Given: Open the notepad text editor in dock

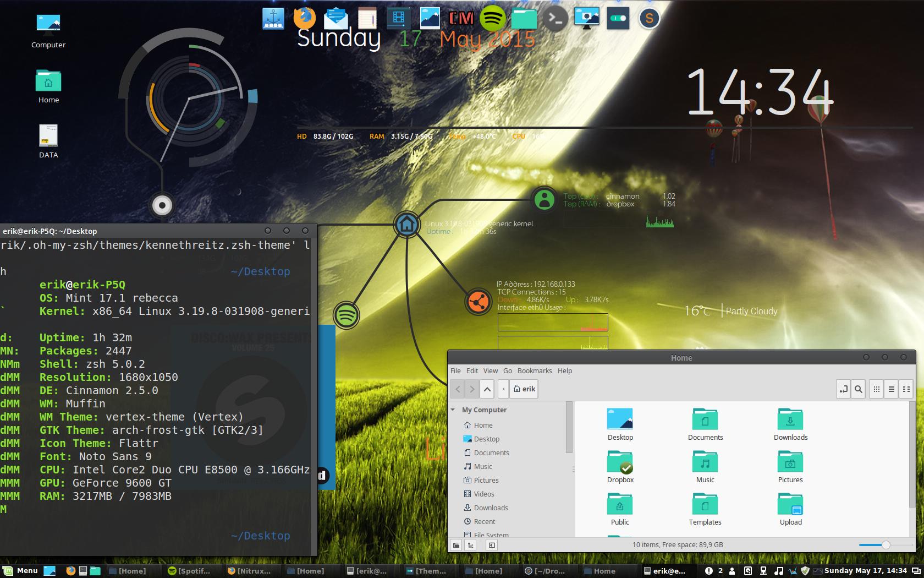Looking at the screenshot, I should (367, 18).
